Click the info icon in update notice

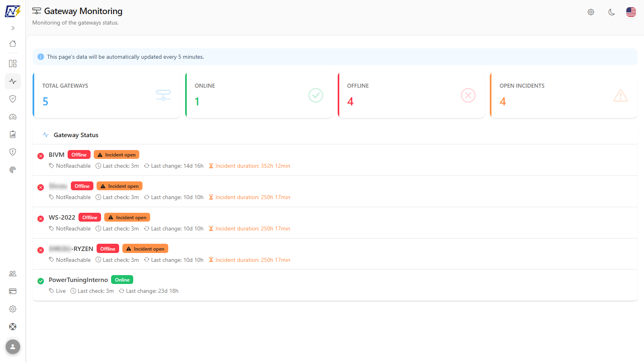(41, 57)
